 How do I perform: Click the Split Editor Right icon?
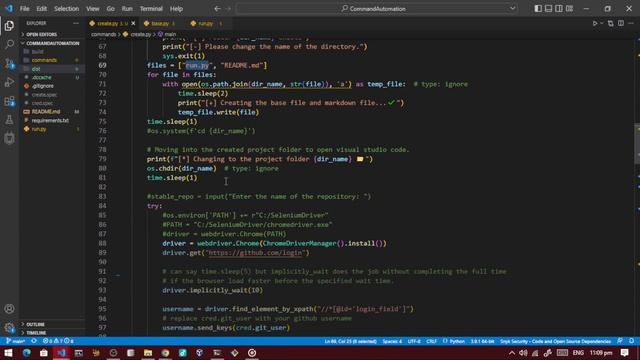pos(621,24)
